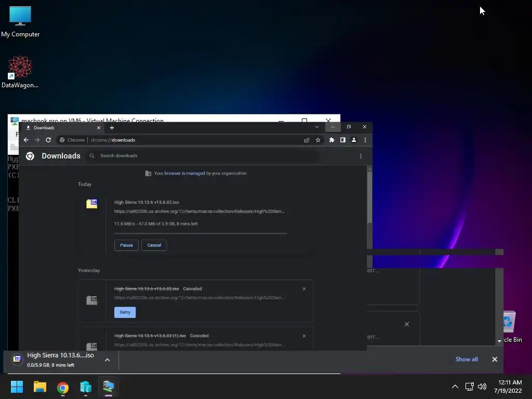Click the Chrome logo beside Downloads
532x399 pixels.
30,156
